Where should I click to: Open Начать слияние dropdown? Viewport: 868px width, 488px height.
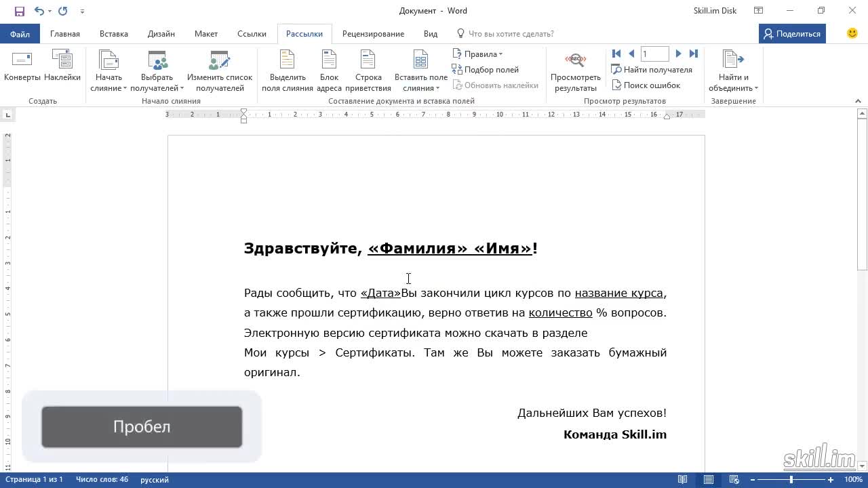click(108, 71)
